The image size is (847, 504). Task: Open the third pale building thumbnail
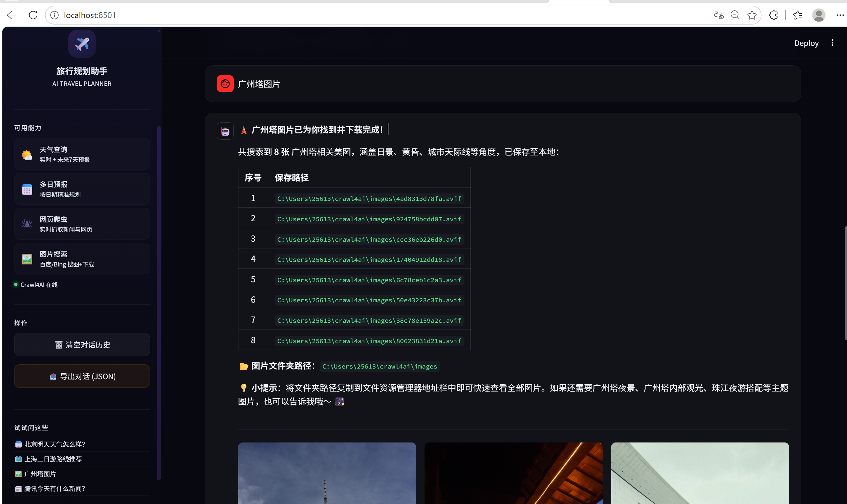coord(700,473)
